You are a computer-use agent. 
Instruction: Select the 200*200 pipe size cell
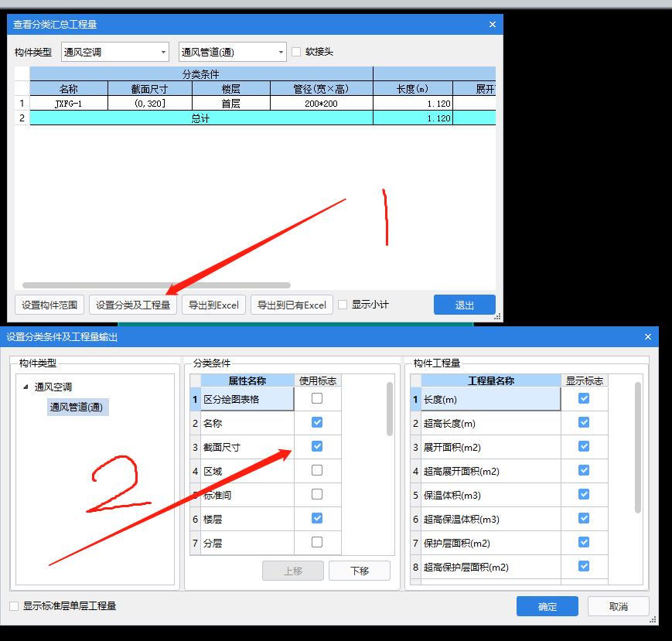coord(322,104)
